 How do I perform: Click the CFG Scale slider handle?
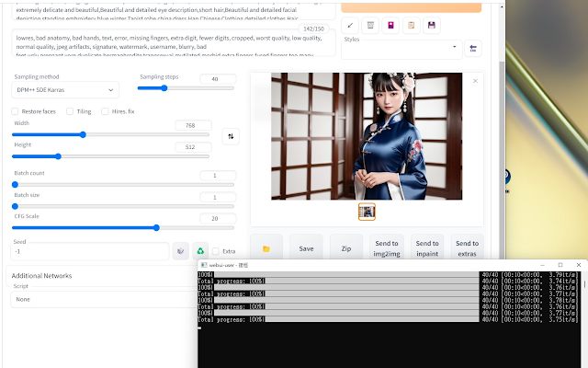coord(156,227)
